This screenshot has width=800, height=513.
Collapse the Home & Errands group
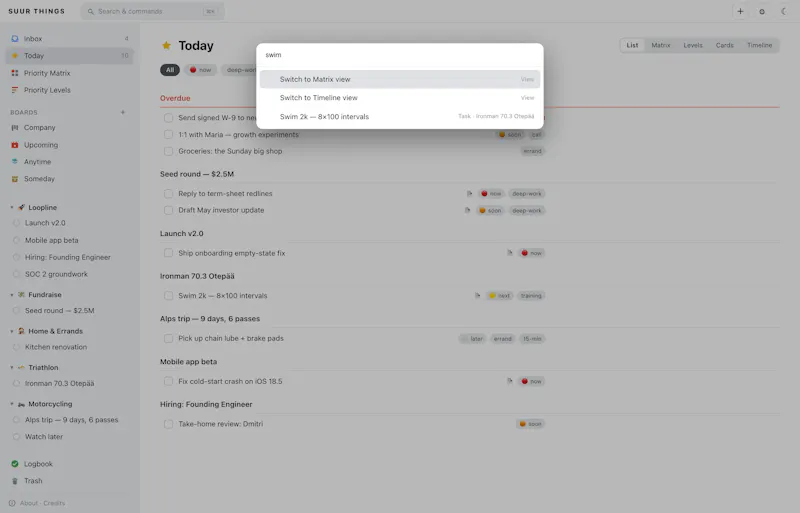pyautogui.click(x=12, y=331)
